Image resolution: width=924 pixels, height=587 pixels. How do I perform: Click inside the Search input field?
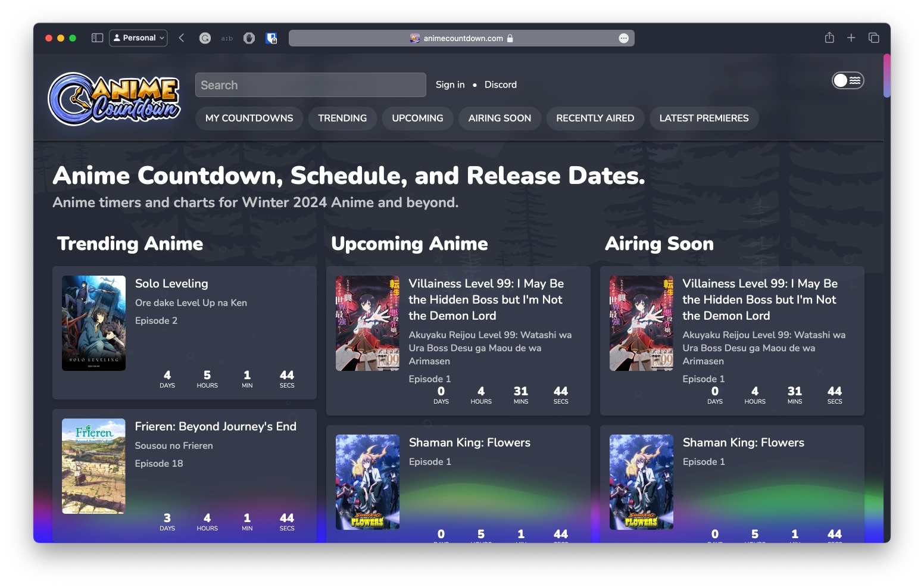(310, 85)
